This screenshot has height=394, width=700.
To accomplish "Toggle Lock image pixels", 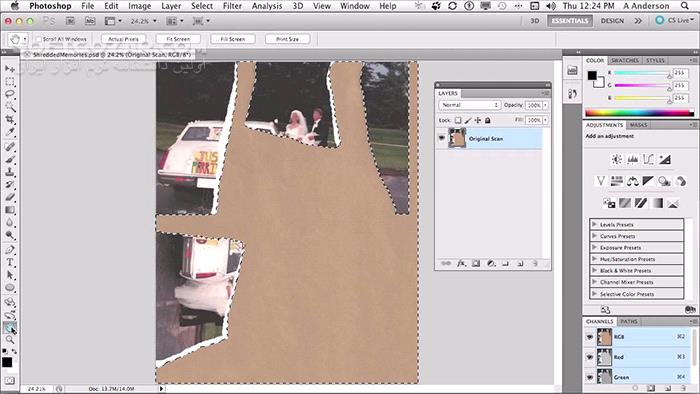I will click(468, 120).
